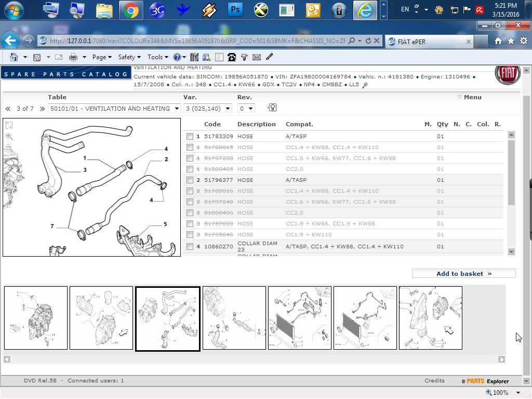The height and width of the screenshot is (399, 532).
Task: Go to next table with double right arrow
Action: pos(42,109)
